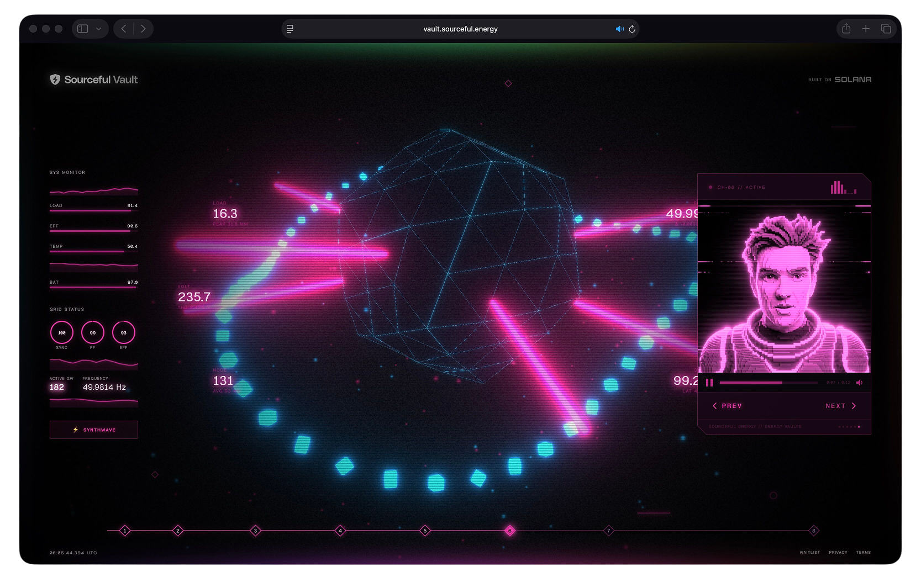Toggle the SYNTHWAVE theme button
The width and height of the screenshot is (921, 588).
tap(94, 430)
